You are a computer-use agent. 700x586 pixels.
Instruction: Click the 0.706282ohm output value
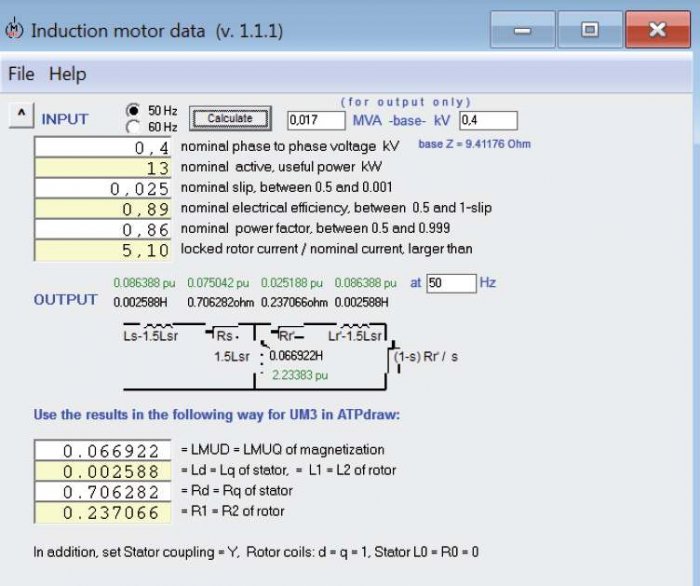(221, 303)
